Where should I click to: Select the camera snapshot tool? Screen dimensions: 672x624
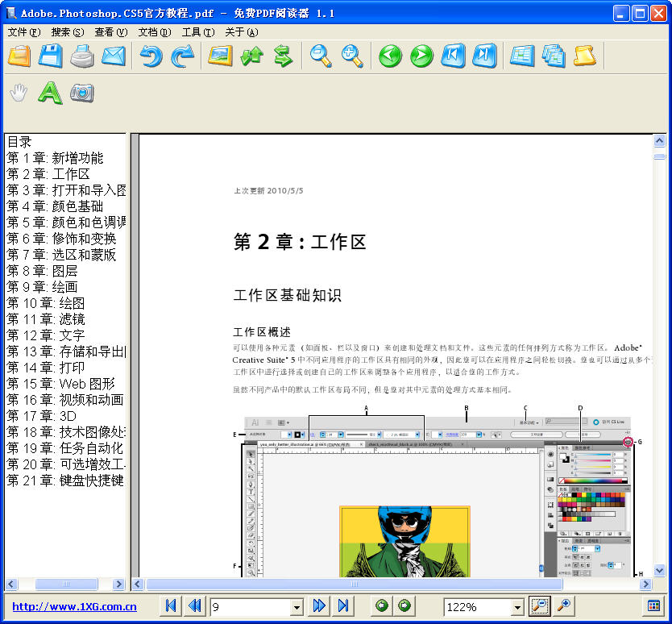pos(82,93)
